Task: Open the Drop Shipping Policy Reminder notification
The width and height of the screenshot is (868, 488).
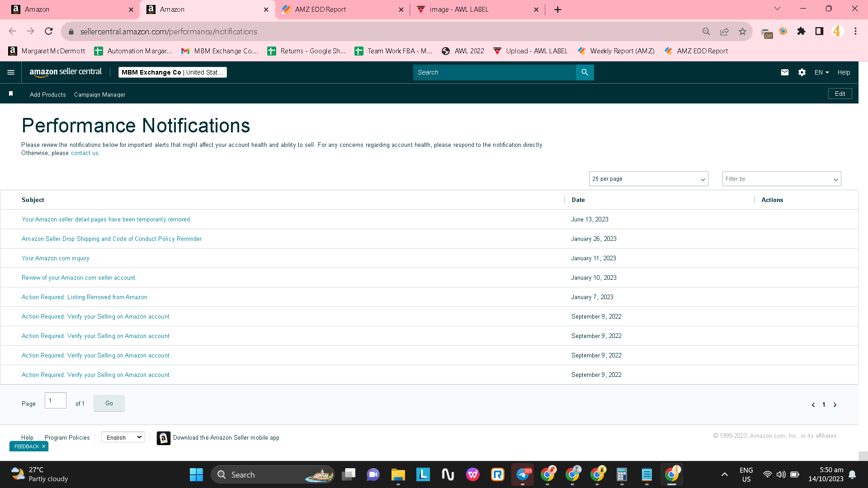Action: [x=112, y=239]
